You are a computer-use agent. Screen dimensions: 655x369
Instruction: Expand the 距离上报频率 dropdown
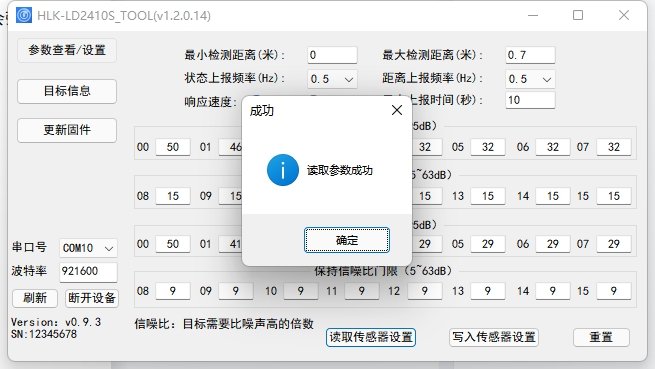(530, 79)
